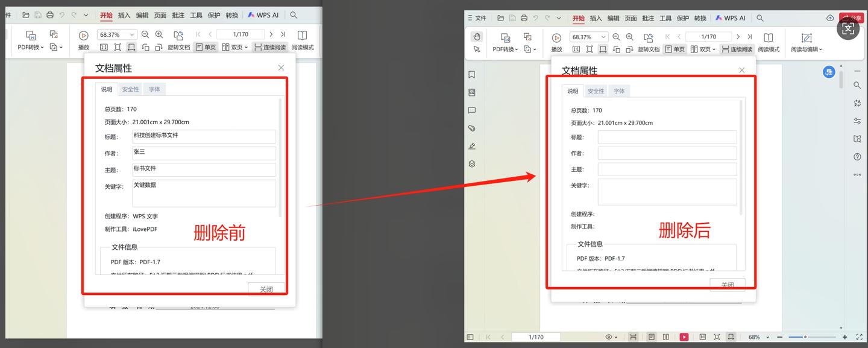Image resolution: width=868 pixels, height=348 pixels.
Task: Click WPS AI button in left window
Action: click(263, 15)
